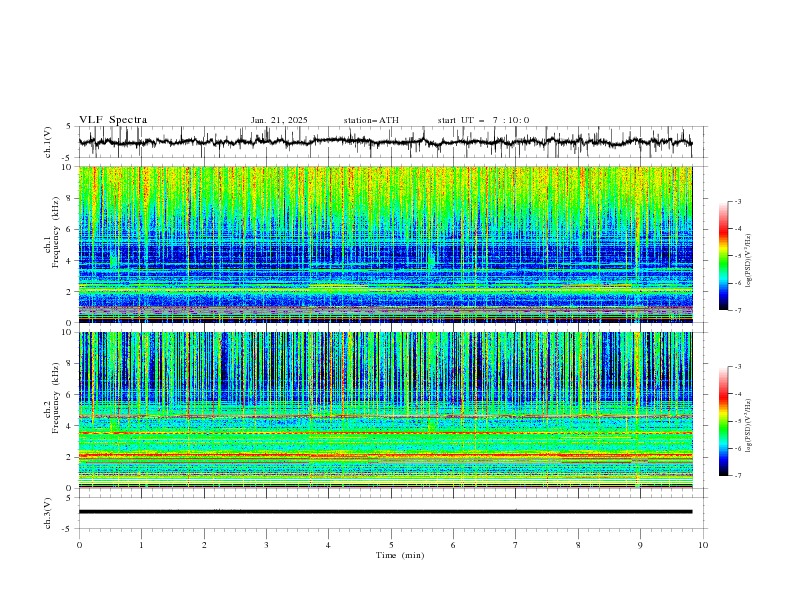The height and width of the screenshot is (612, 792).
Task: Click the "Time (min)" axis label
Action: (x=400, y=555)
